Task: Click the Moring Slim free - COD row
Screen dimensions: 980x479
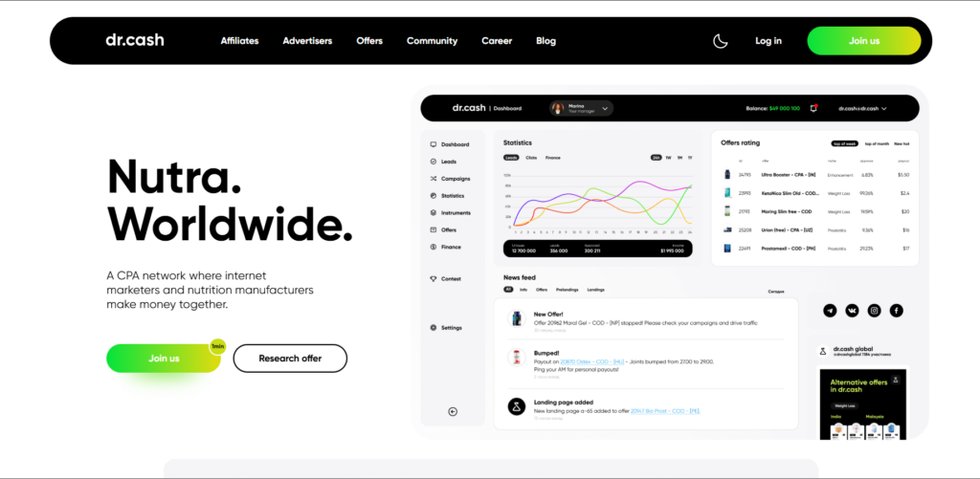Action: (815, 211)
